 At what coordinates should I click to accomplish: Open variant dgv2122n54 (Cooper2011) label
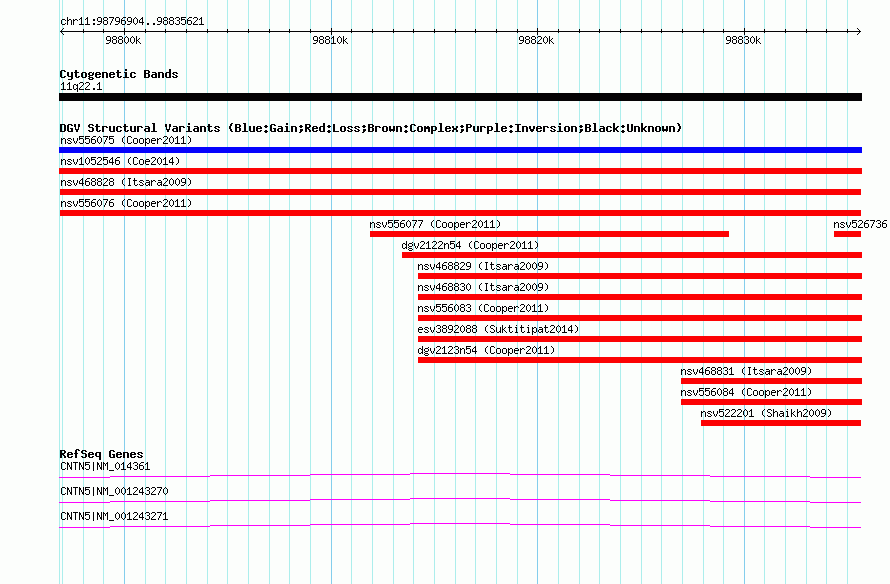(470, 245)
